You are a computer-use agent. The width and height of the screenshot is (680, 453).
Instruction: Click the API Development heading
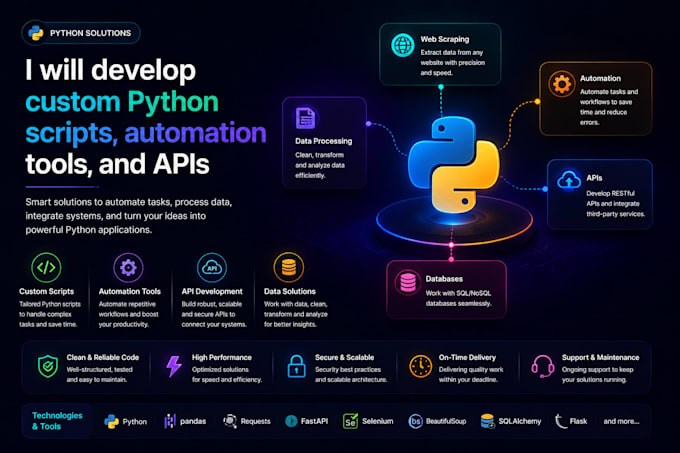pyautogui.click(x=212, y=291)
